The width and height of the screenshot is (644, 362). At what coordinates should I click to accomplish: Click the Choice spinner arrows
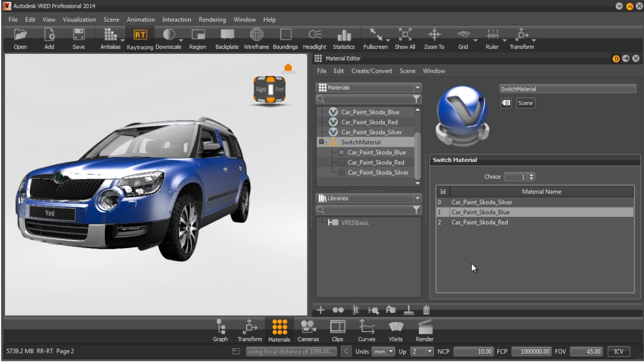click(x=532, y=177)
